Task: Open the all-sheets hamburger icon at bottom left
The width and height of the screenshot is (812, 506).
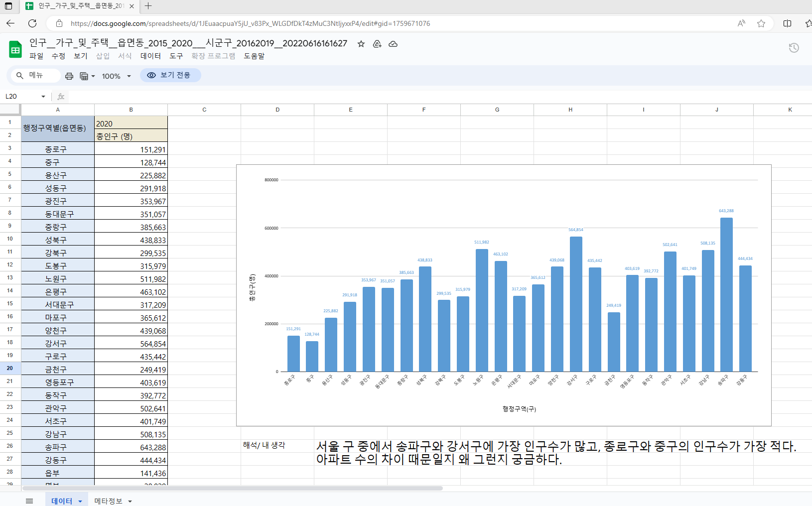Action: click(29, 501)
